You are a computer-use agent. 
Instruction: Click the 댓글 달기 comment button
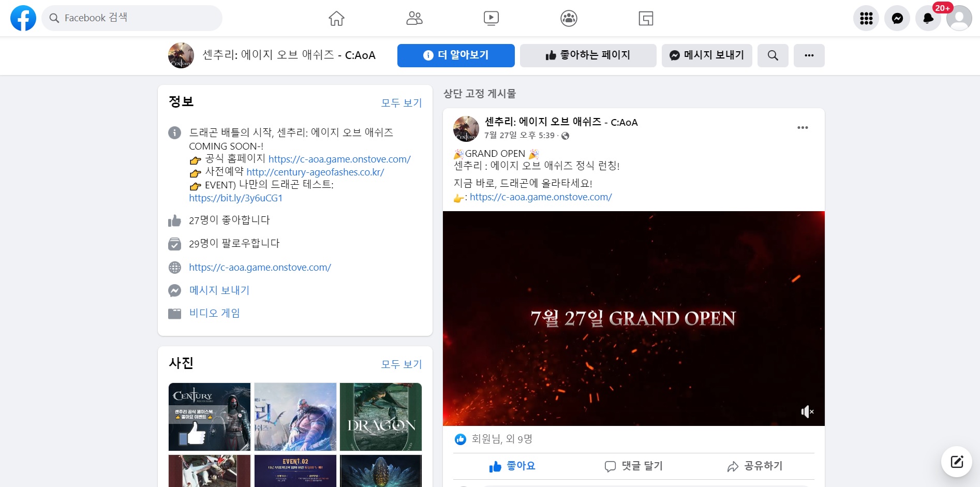[x=633, y=466]
